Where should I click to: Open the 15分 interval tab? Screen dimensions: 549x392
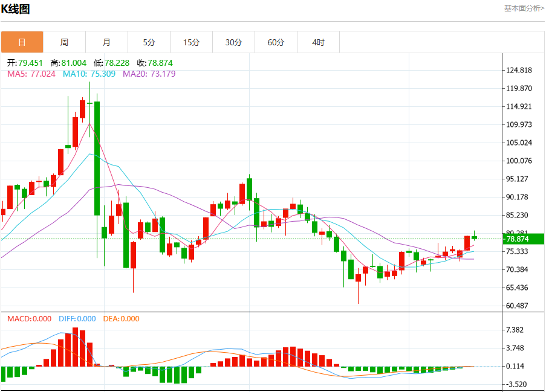click(192, 42)
